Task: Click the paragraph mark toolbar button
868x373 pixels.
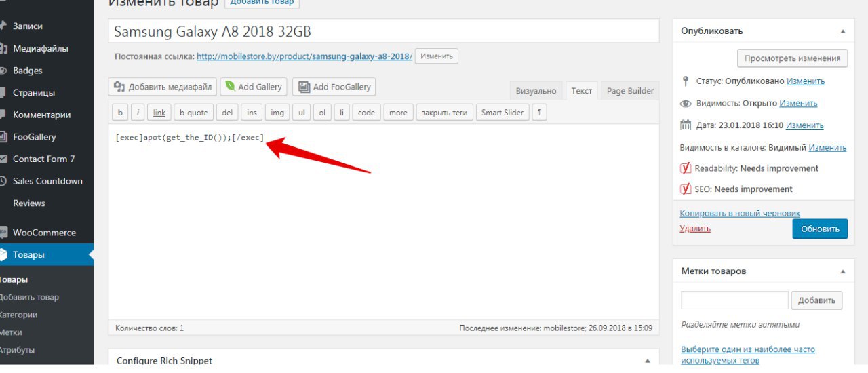Action: tap(539, 113)
